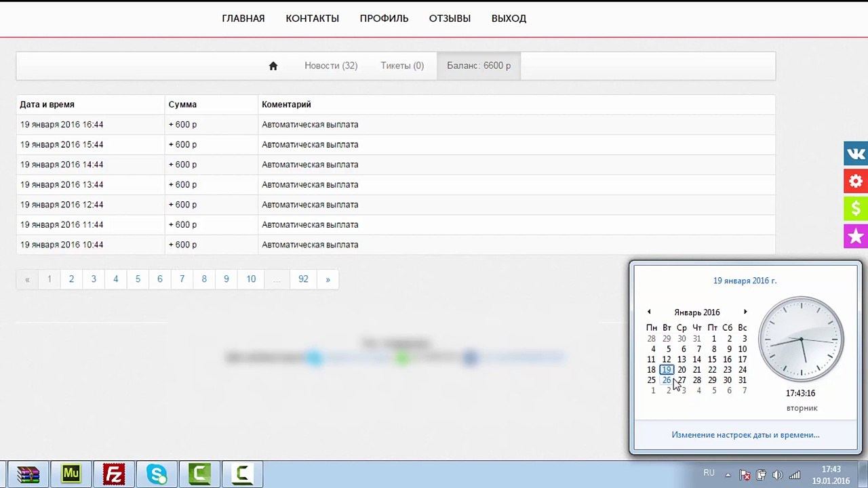Open the second Camtasia taskbar icon

(x=242, y=474)
